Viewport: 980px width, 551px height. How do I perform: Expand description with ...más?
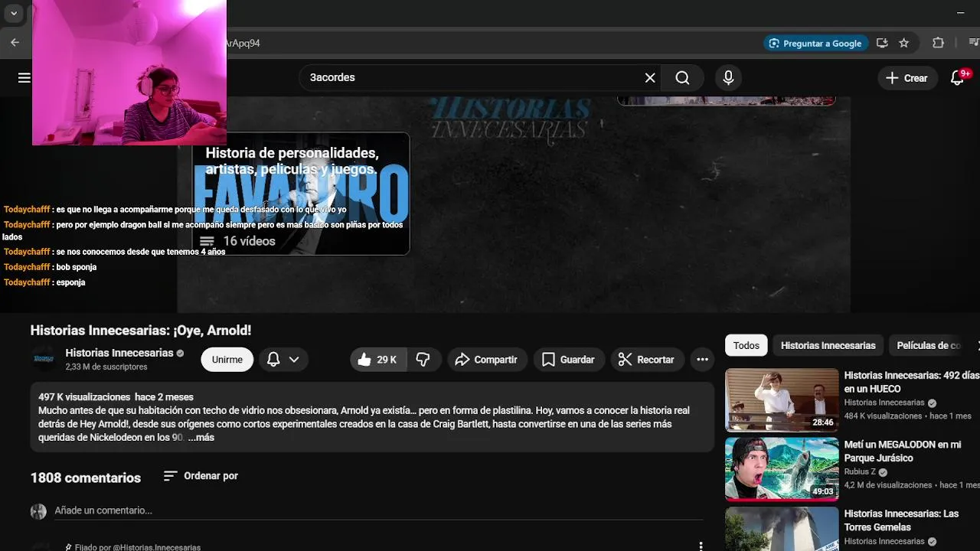coord(201,438)
